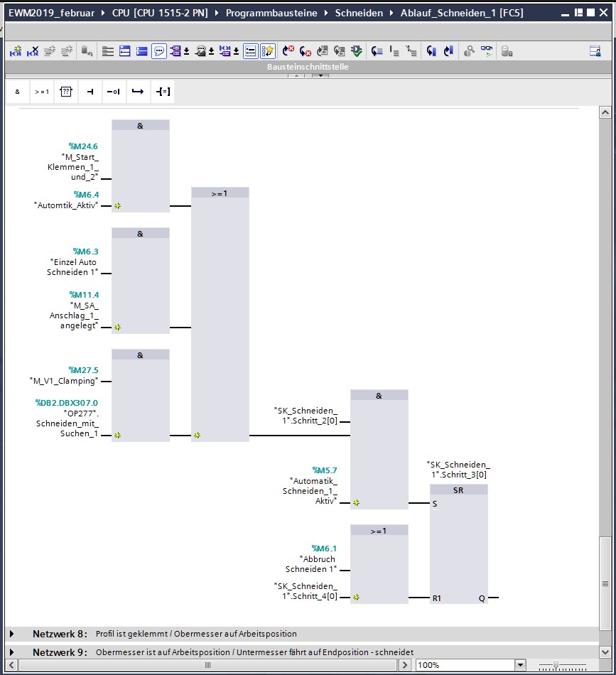The height and width of the screenshot is (675, 616).
Task: Open the 100% zoom level dropdown
Action: pyautogui.click(x=520, y=665)
